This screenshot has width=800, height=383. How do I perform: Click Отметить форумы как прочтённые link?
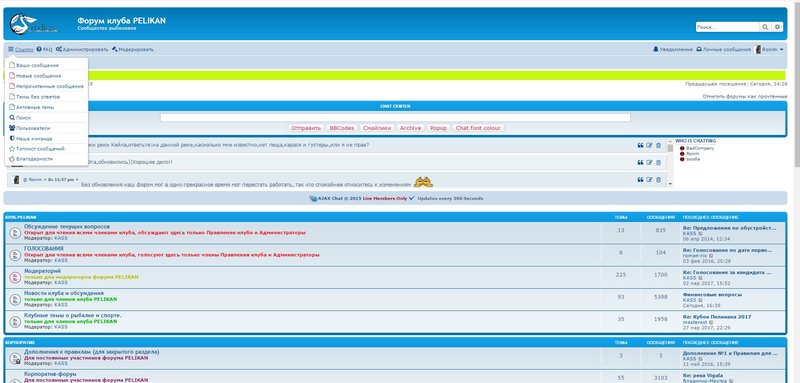pos(744,96)
